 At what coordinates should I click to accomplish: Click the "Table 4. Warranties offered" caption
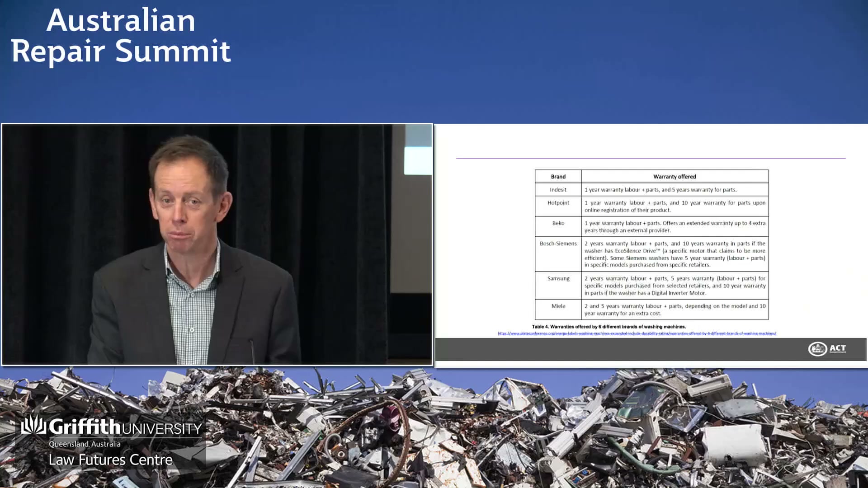click(609, 327)
